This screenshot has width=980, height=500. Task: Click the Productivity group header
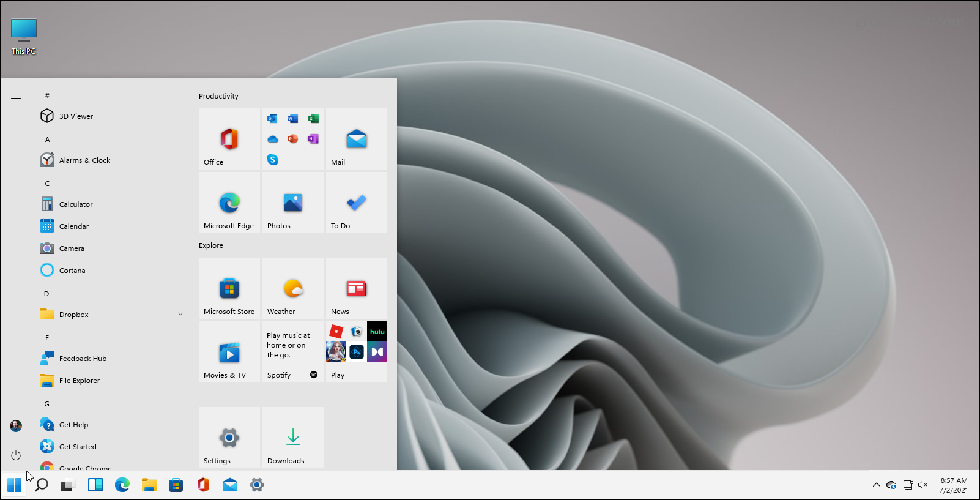pos(218,96)
